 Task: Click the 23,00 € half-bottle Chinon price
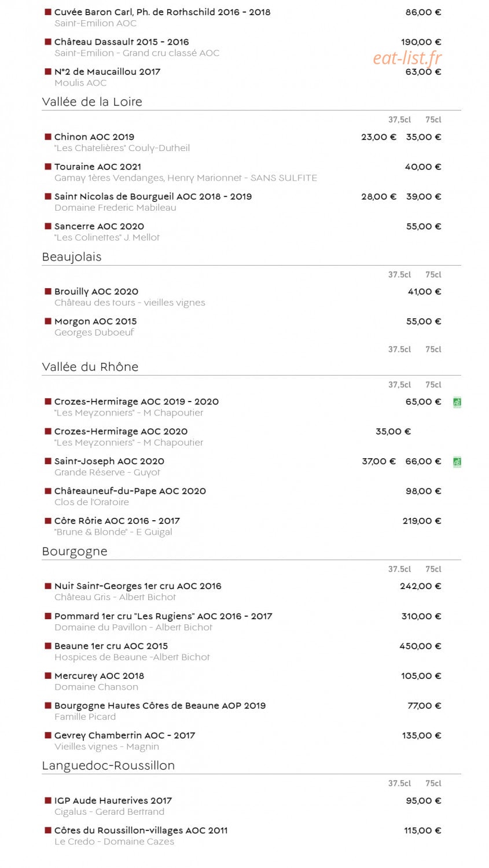click(378, 137)
